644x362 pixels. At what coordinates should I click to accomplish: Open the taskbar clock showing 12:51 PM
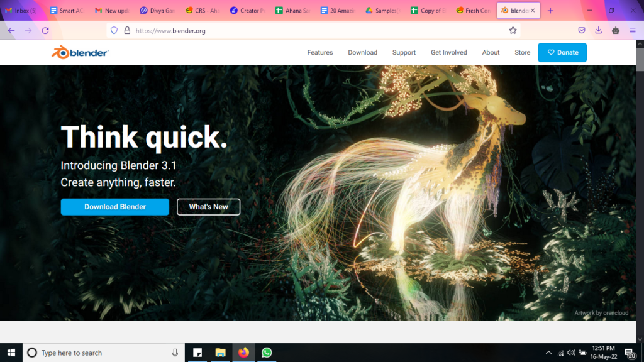[x=604, y=353]
